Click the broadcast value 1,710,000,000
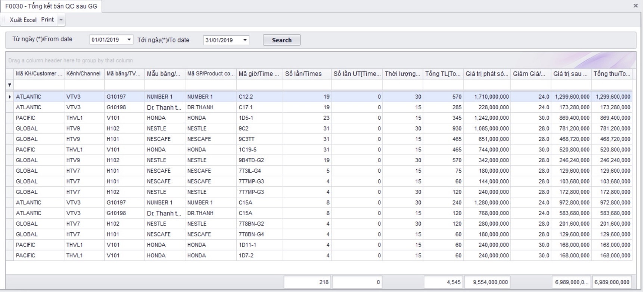Viewport: 644px width, 292px height. pyautogui.click(x=487, y=97)
